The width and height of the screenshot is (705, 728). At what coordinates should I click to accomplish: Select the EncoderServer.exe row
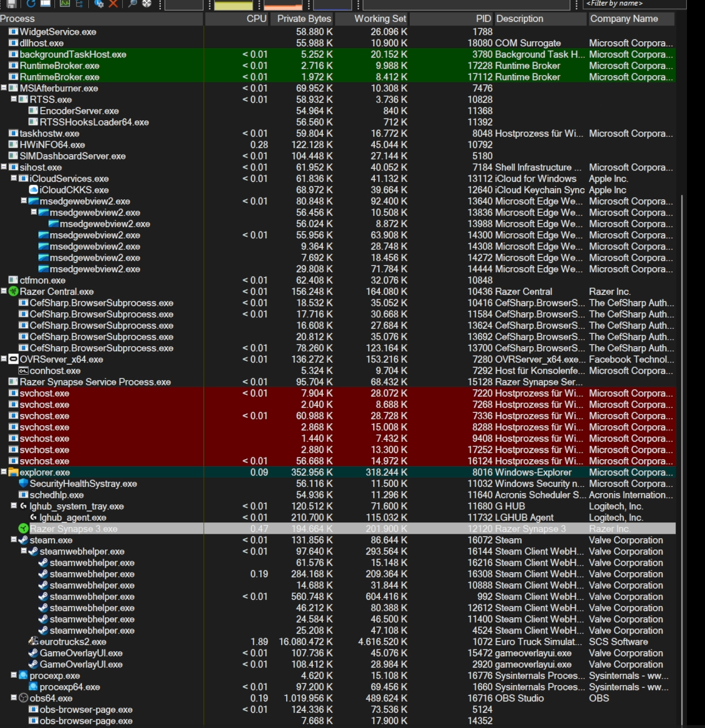338,111
